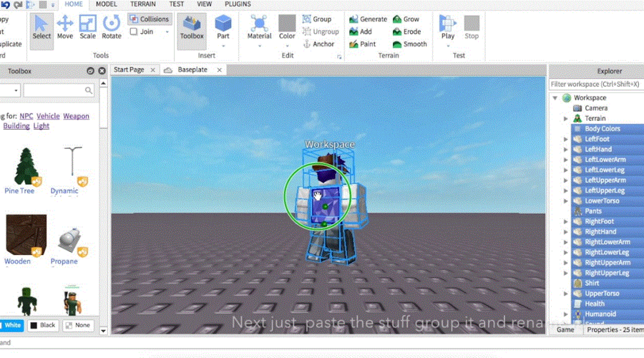Click the Toolbox search magnifier icon
The height and width of the screenshot is (358, 644).
(x=88, y=90)
